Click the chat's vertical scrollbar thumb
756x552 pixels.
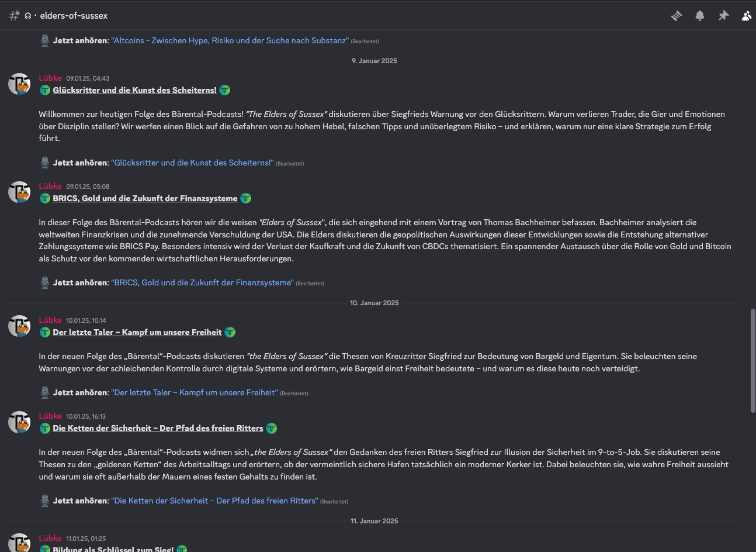(752, 360)
